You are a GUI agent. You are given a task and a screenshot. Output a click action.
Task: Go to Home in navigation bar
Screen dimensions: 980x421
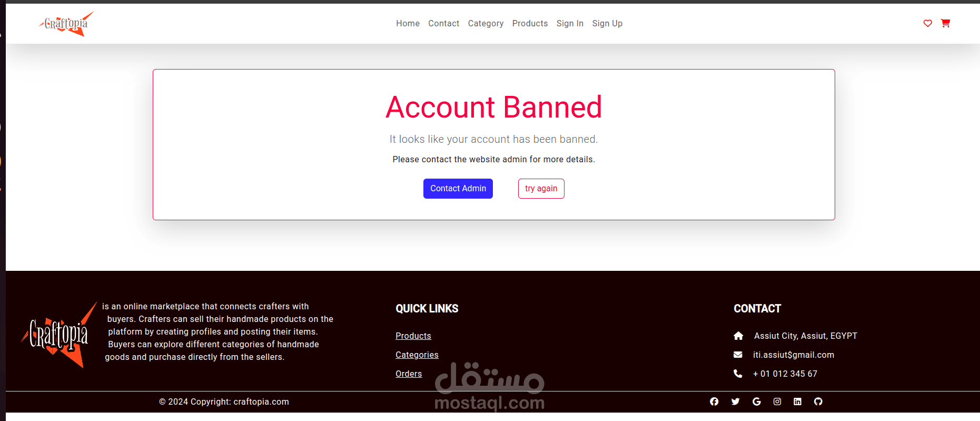tap(408, 23)
